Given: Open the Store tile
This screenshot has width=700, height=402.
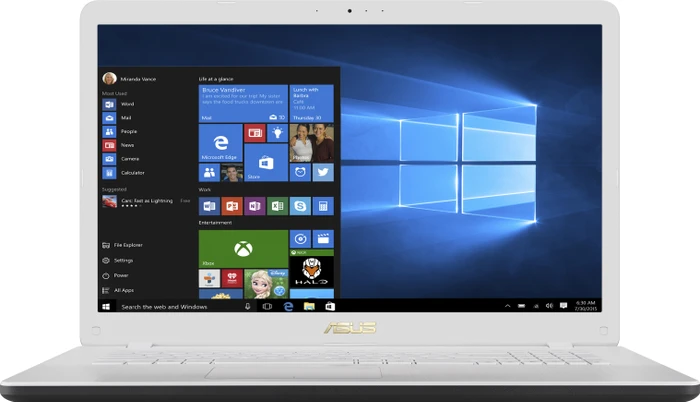Looking at the screenshot, I should 266,163.
